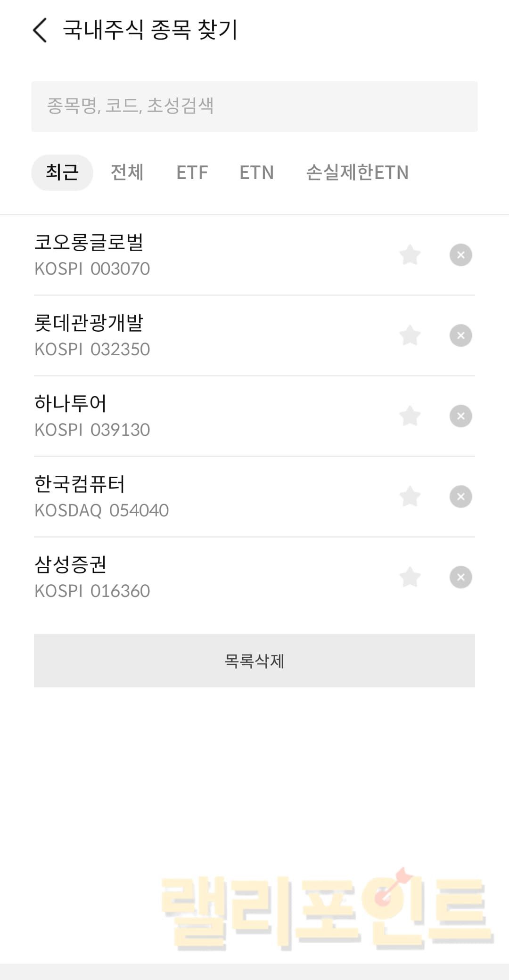Delete 삼성증권 from recent searches
This screenshot has height=980, width=509.
pos(460,577)
